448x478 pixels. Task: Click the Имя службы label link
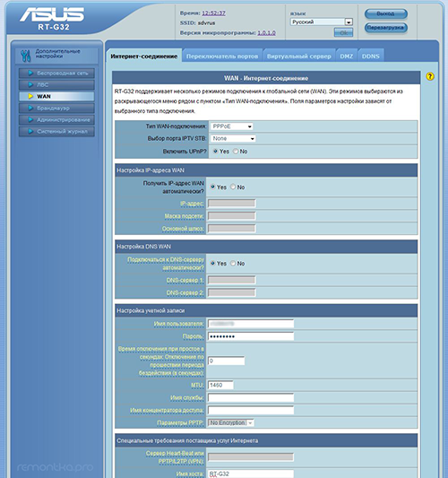[187, 398]
